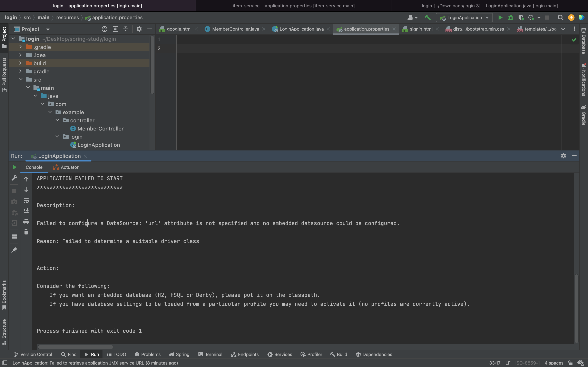Select MemberController class in project tree
Image resolution: width=588 pixels, height=367 pixels.
(x=100, y=129)
